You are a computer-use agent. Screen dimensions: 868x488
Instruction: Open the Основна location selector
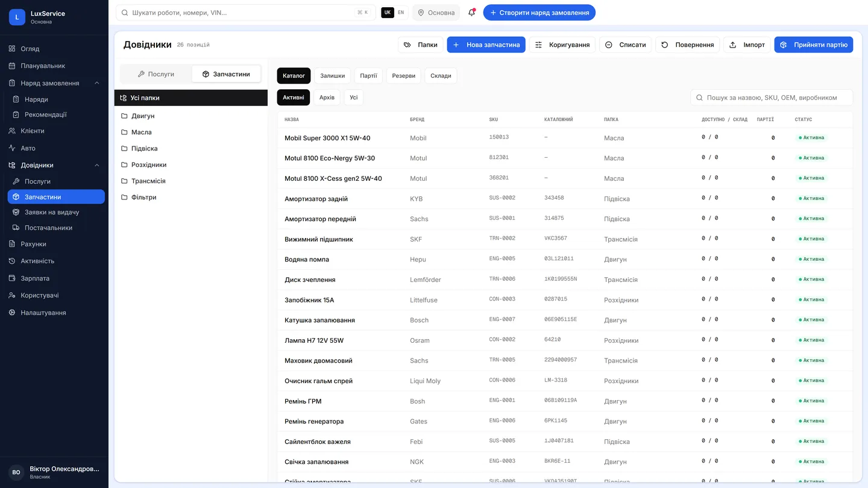pyautogui.click(x=436, y=13)
